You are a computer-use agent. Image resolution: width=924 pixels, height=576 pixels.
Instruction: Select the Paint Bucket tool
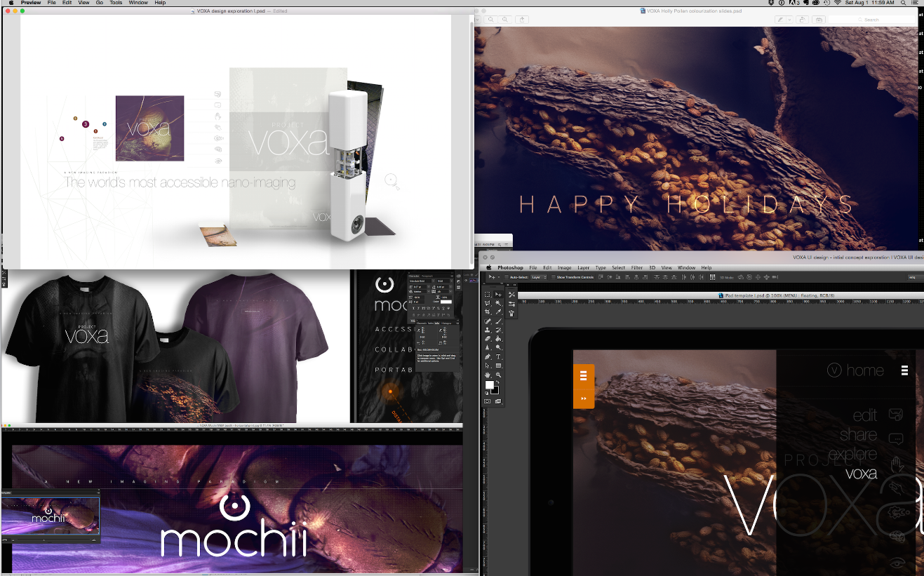498,338
